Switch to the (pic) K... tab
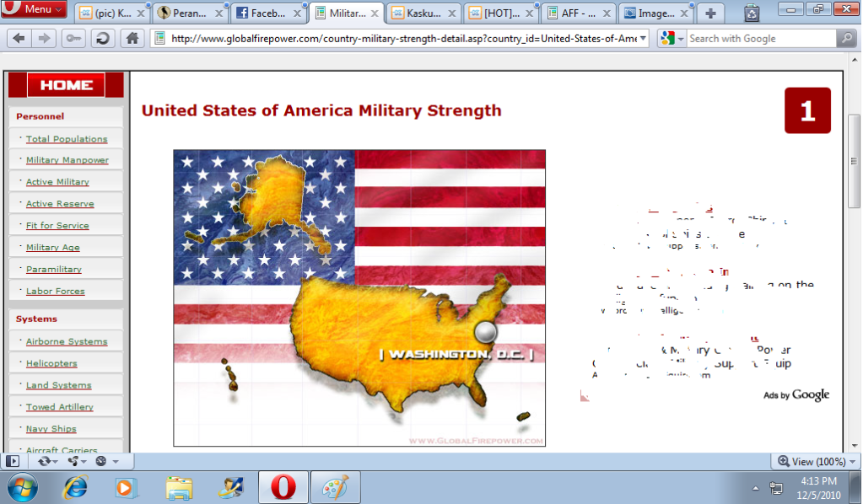Screen dimensions: 863x504 (x=112, y=13)
